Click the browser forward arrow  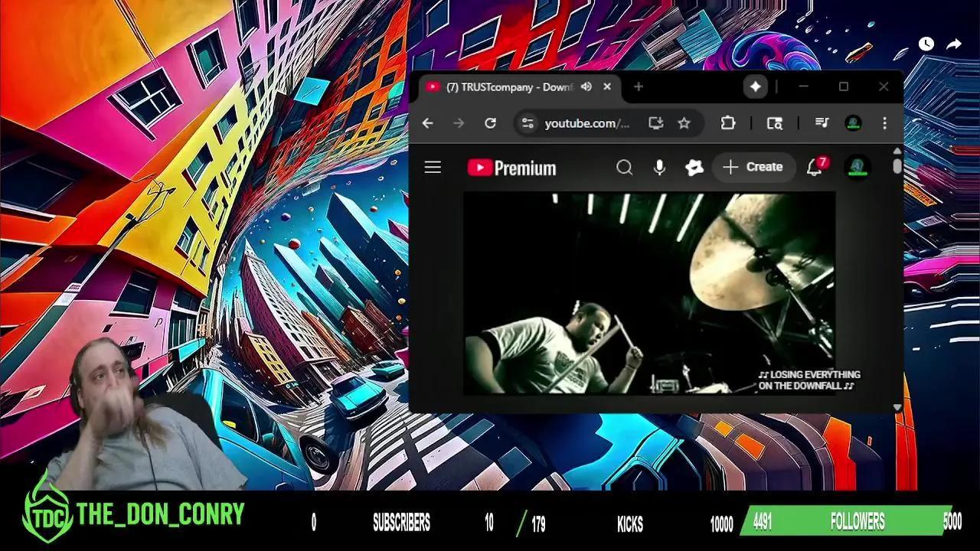pos(459,123)
